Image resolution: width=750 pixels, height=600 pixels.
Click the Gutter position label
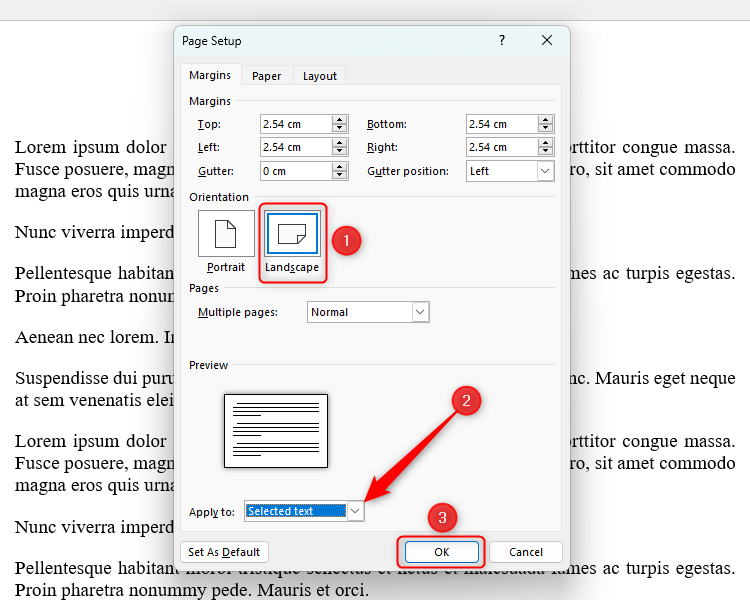pyautogui.click(x=408, y=171)
